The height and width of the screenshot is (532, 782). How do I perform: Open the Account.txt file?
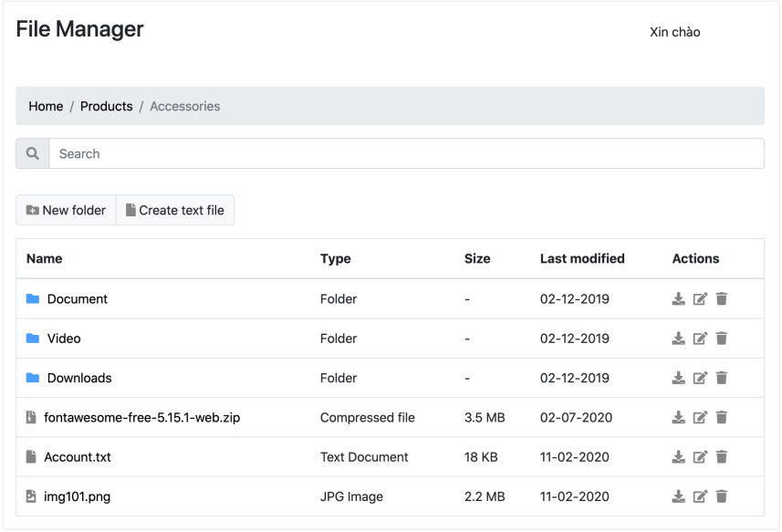[77, 457]
